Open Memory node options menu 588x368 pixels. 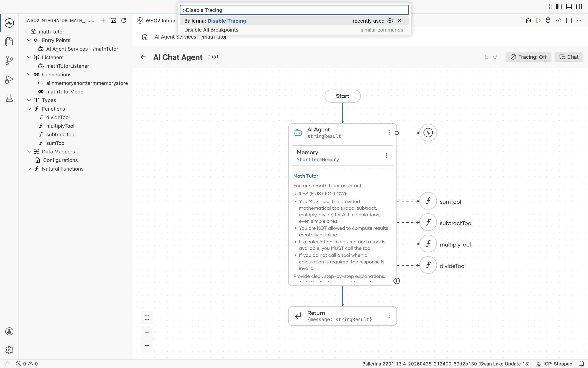pos(386,156)
